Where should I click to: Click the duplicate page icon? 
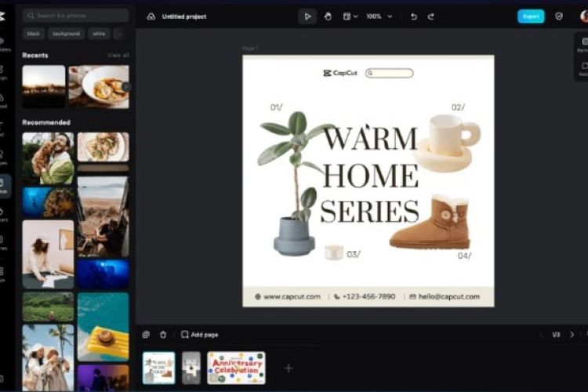pyautogui.click(x=146, y=335)
